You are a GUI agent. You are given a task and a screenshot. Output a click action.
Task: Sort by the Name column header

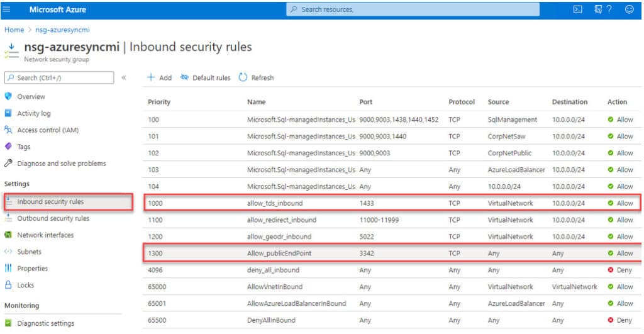pyautogui.click(x=257, y=102)
